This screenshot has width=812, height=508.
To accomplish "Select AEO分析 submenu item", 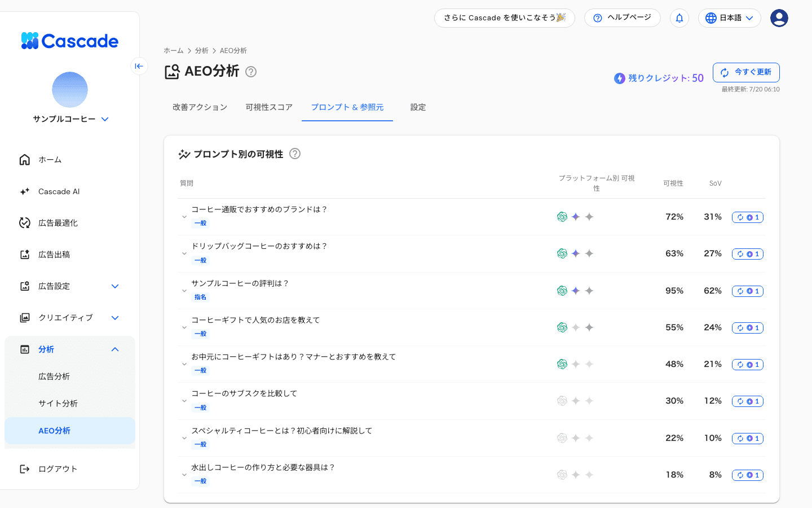I will (x=70, y=431).
